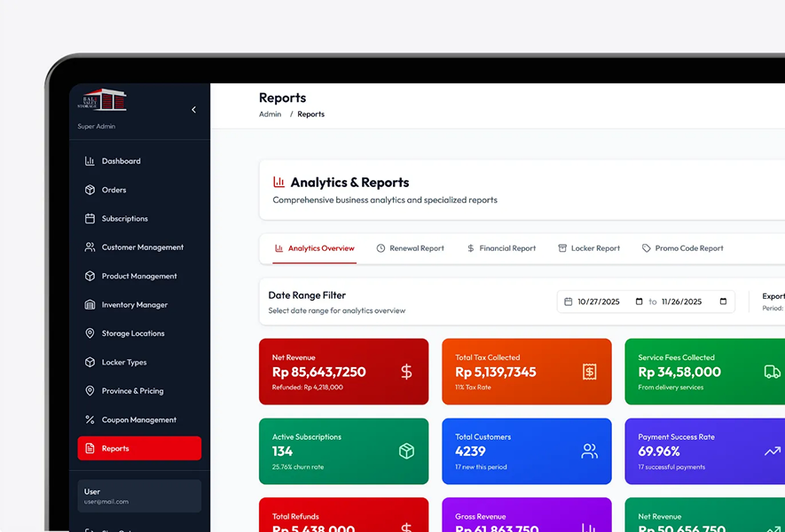Navigate to Customer Management

point(139,247)
